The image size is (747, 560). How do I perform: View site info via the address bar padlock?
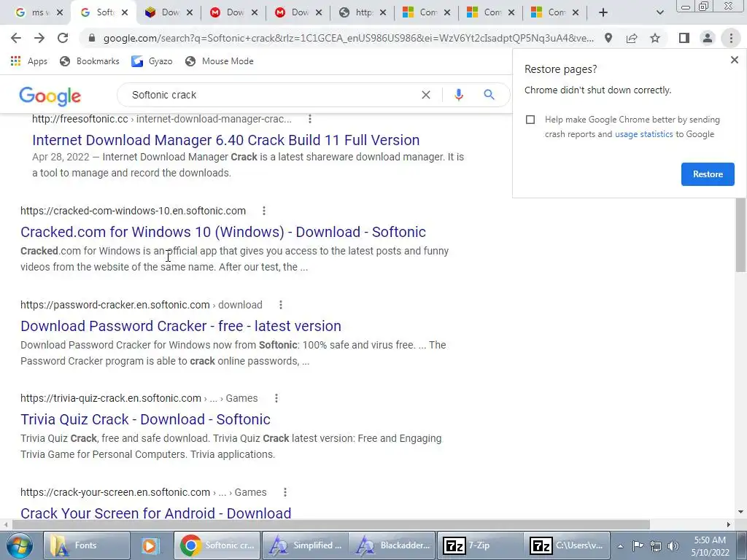92,38
